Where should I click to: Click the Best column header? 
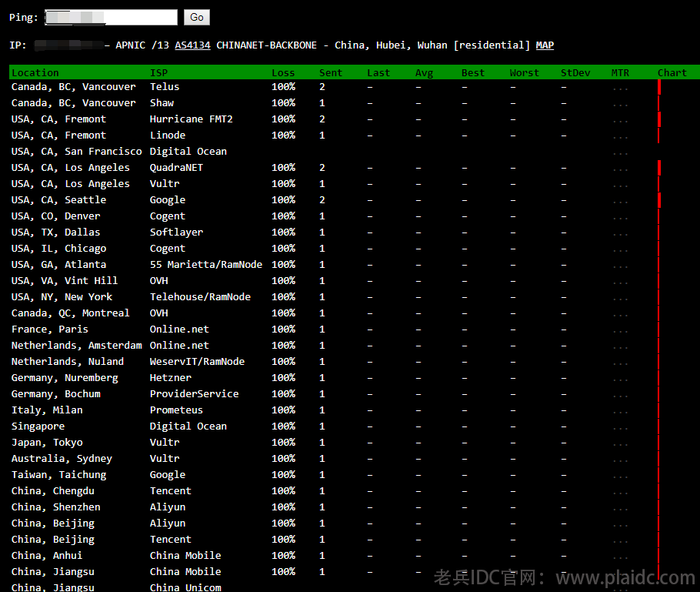pos(473,73)
